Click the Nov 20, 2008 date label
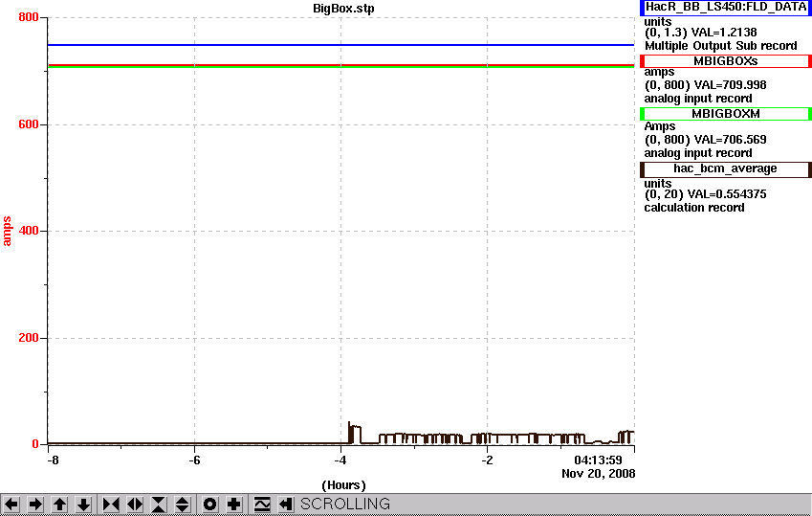812x516 pixels. pos(599,474)
